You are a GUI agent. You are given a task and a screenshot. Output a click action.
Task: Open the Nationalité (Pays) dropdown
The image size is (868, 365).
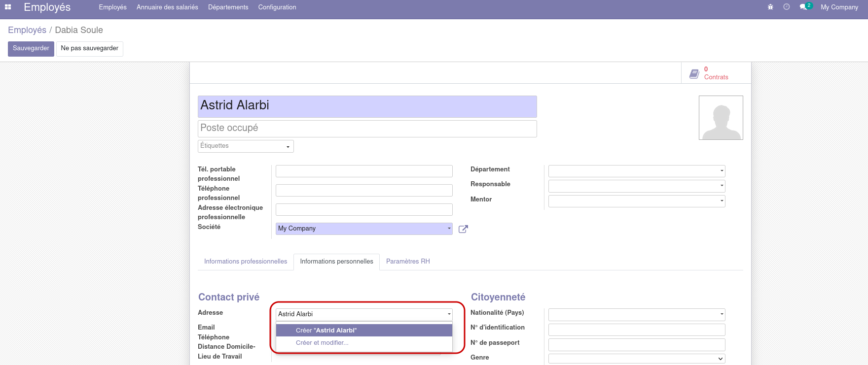point(637,314)
